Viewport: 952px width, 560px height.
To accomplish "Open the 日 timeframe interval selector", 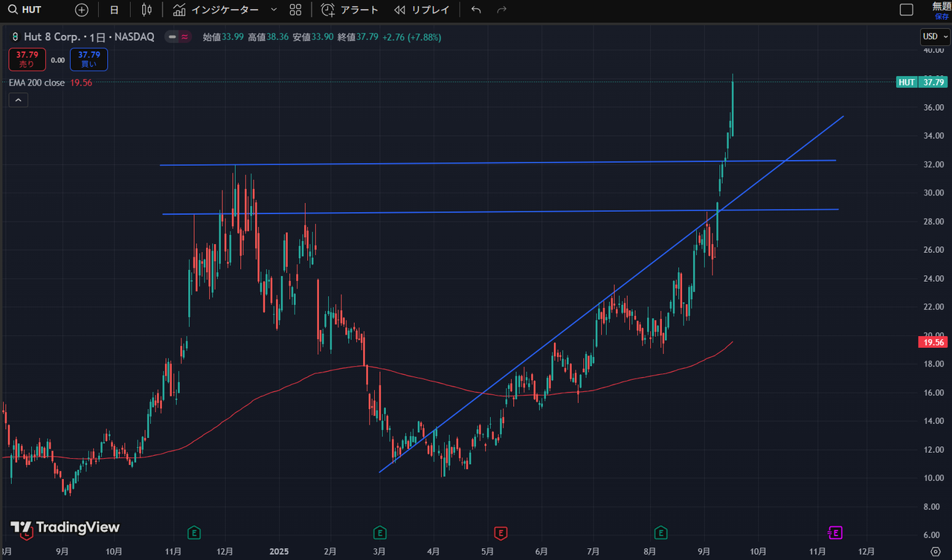I will point(114,10).
